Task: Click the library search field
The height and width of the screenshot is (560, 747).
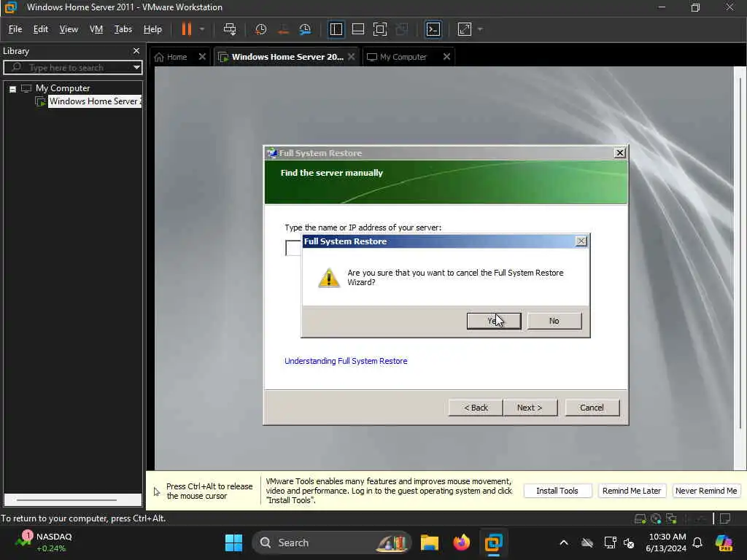Action: 71,67
